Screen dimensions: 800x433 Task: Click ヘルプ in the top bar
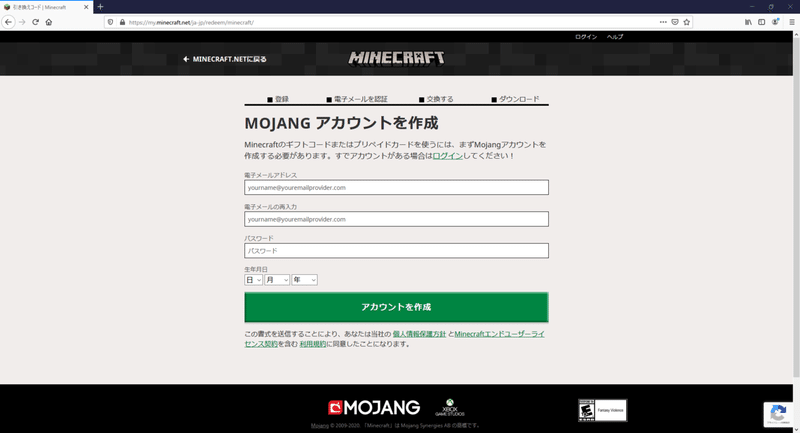[x=615, y=37]
